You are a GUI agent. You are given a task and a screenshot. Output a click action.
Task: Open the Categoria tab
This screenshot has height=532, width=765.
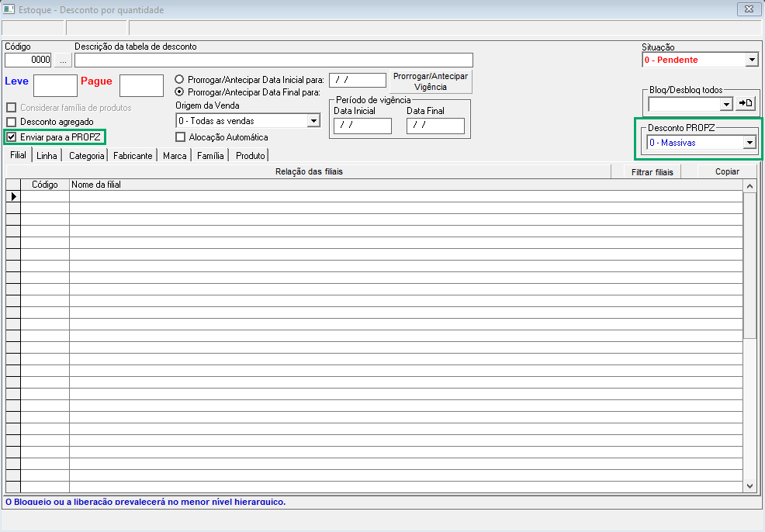click(86, 156)
